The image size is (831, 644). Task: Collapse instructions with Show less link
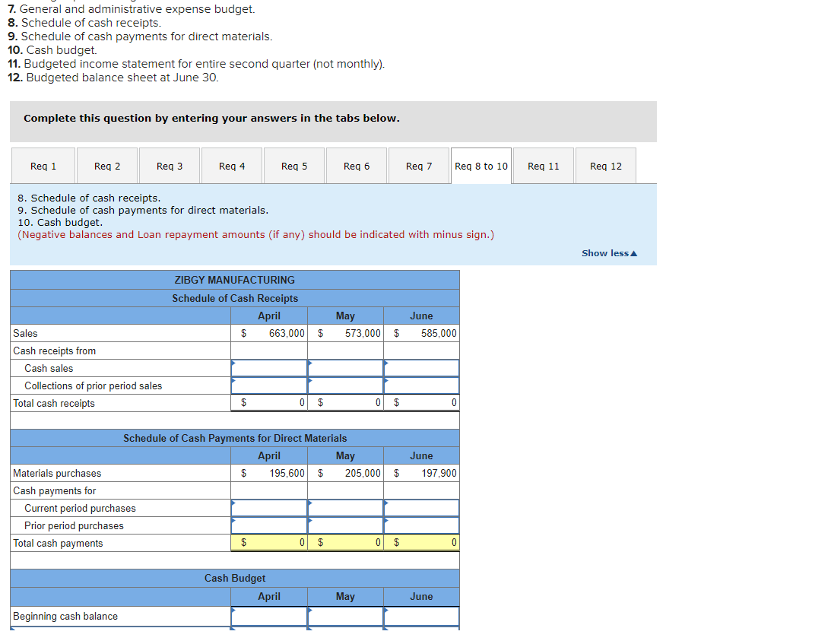610,253
